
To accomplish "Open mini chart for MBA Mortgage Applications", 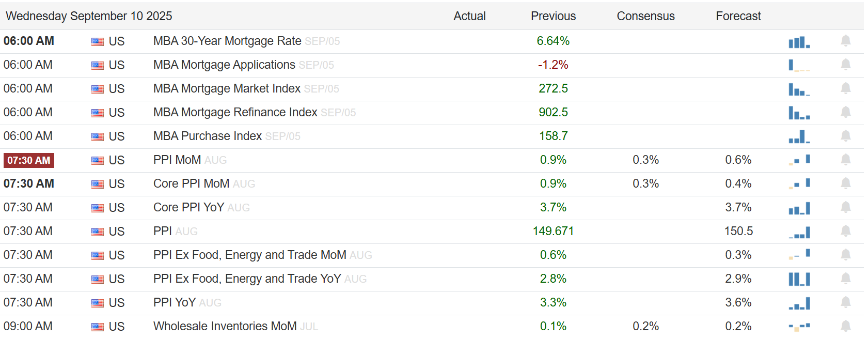I will coord(799,65).
